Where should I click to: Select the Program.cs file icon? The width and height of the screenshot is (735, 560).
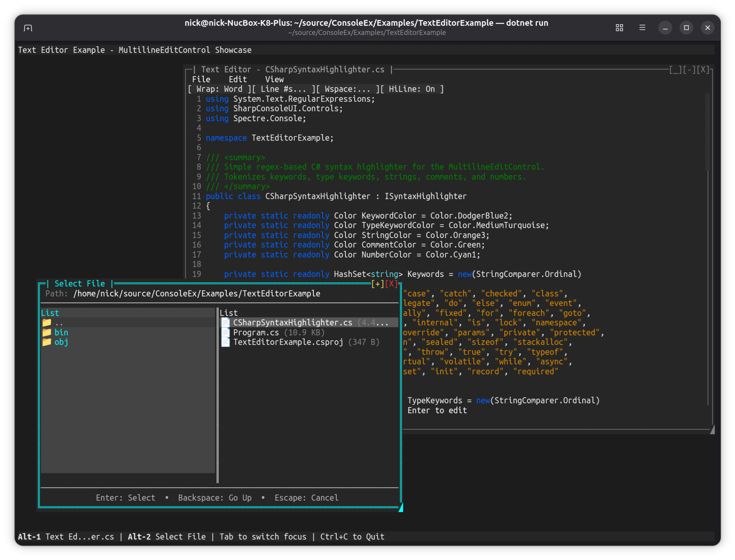pyautogui.click(x=225, y=332)
